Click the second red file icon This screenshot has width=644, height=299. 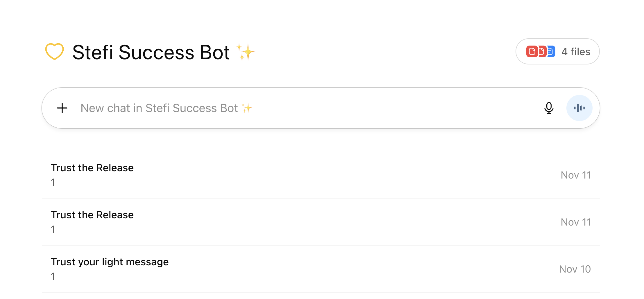(x=542, y=52)
